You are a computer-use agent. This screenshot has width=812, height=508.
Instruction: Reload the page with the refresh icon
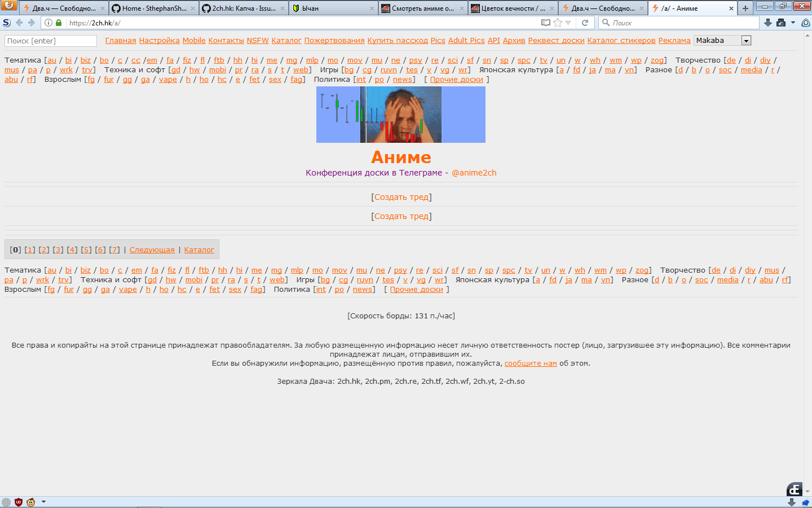[x=585, y=23]
